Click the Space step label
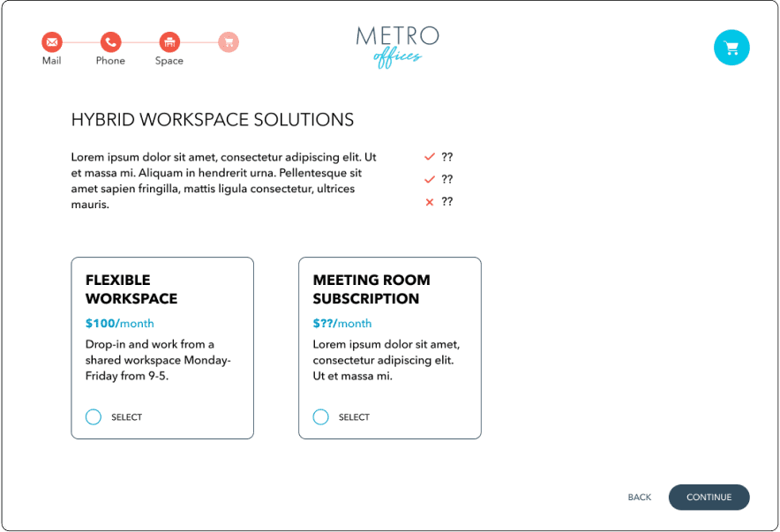This screenshot has width=780, height=532. point(169,61)
